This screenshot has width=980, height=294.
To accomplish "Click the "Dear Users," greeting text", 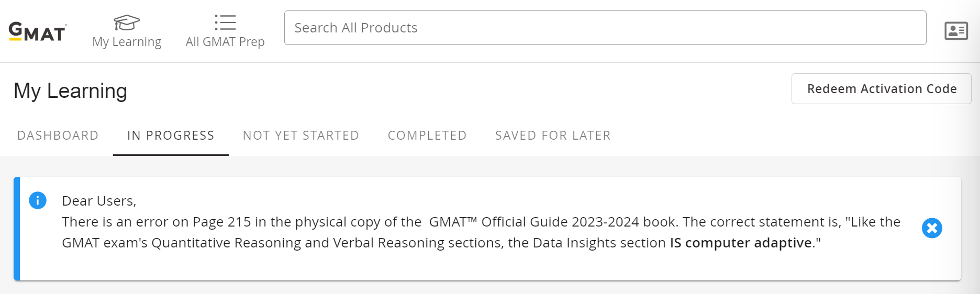I will pyautogui.click(x=99, y=201).
